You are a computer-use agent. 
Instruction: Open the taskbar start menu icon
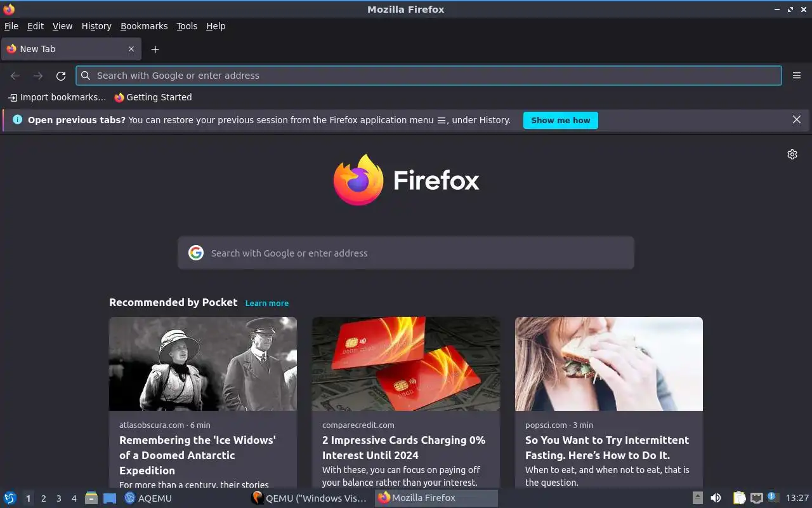10,498
